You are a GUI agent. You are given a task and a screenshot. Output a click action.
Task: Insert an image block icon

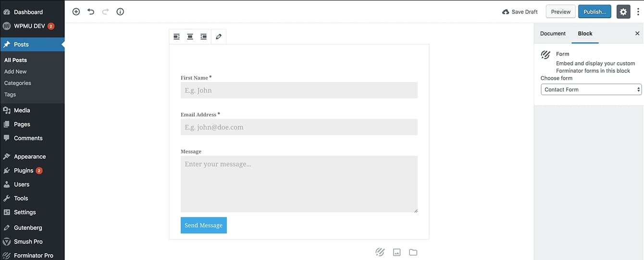(x=396, y=252)
